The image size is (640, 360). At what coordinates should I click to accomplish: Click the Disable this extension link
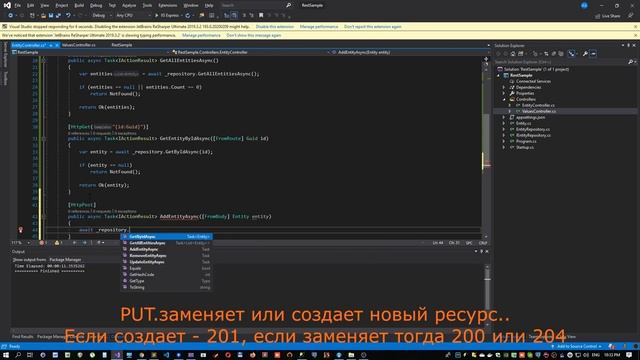[x=275, y=27]
